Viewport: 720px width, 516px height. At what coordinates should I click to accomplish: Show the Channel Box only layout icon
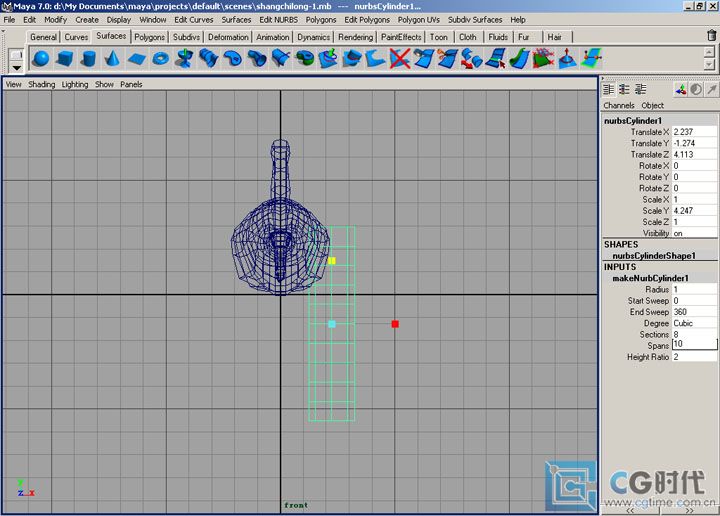(x=608, y=89)
